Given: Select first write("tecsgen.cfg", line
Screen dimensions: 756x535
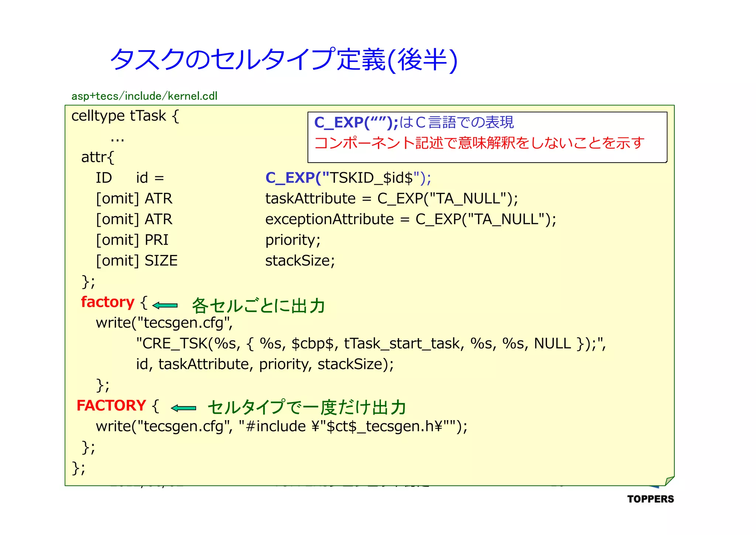Looking at the screenshot, I should coord(164,323).
